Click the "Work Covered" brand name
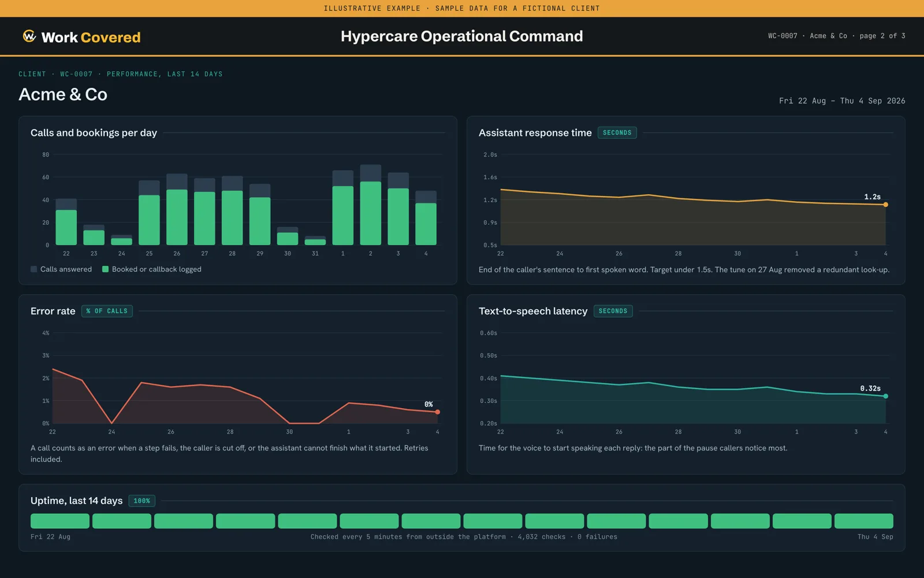 coord(91,37)
